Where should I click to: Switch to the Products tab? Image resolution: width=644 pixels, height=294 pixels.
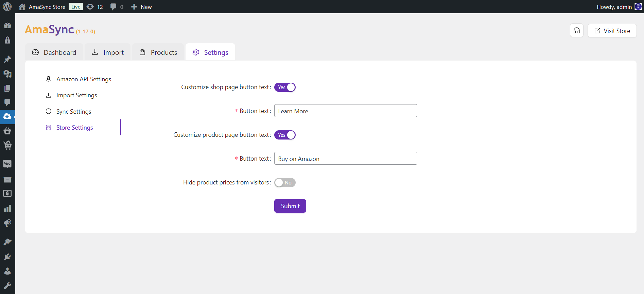[158, 52]
